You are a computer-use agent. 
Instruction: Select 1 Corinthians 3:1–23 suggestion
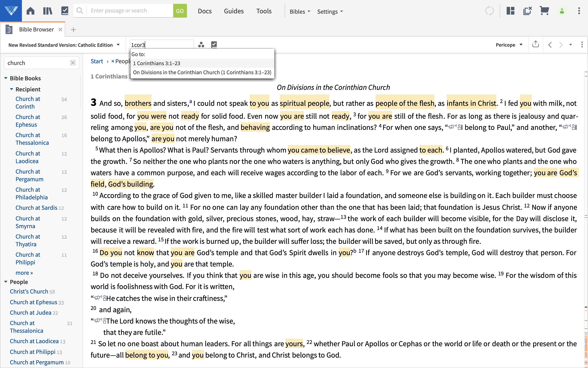202,63
